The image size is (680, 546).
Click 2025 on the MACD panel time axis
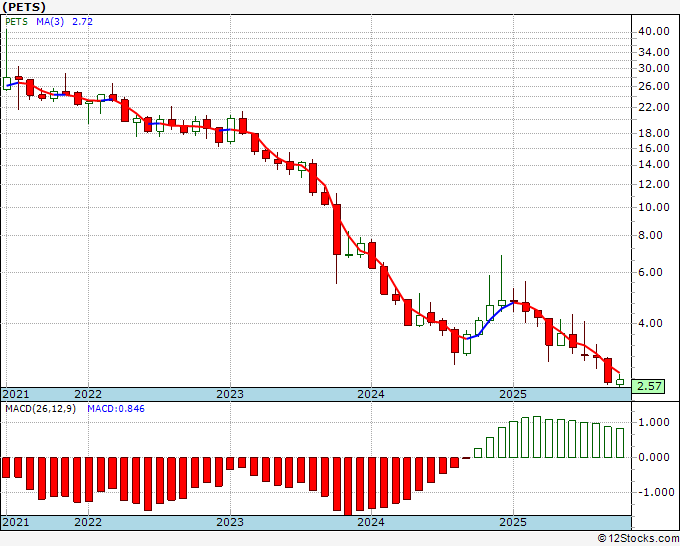[513, 522]
